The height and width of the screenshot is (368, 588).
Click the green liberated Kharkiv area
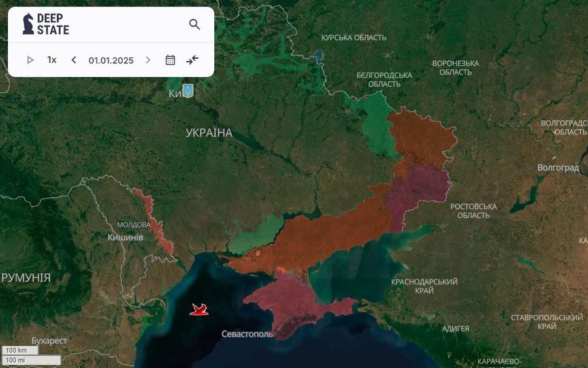[x=377, y=124]
